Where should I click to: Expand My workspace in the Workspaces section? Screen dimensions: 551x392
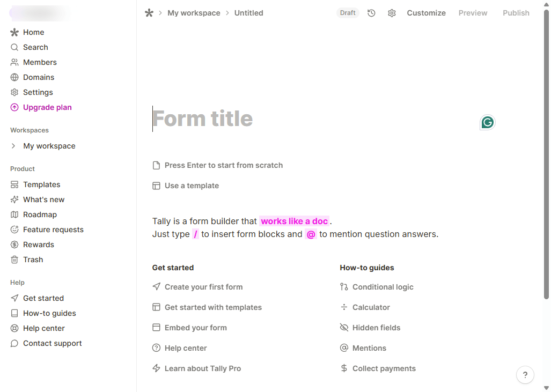[13, 146]
